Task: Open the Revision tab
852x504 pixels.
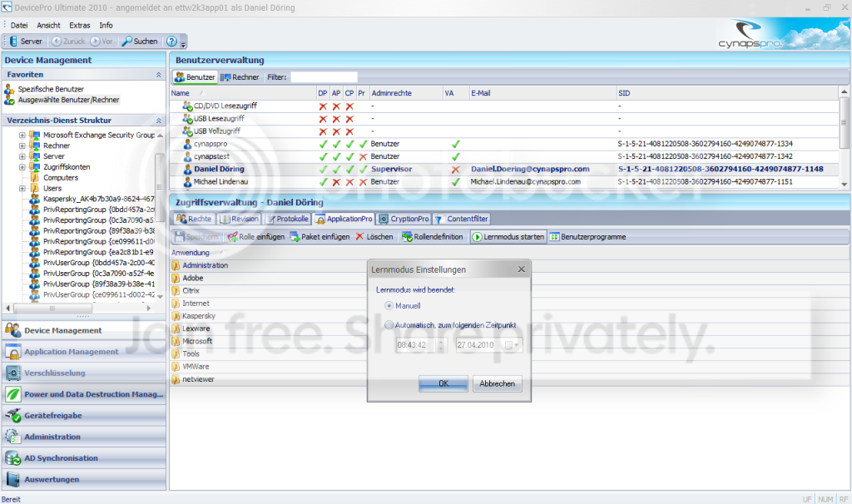Action: (239, 219)
